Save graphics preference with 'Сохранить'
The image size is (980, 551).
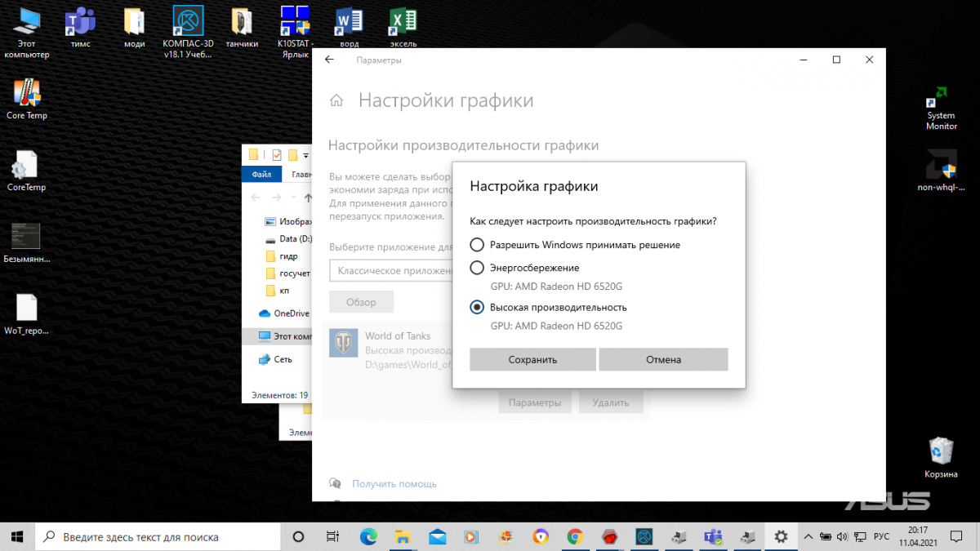pos(532,359)
